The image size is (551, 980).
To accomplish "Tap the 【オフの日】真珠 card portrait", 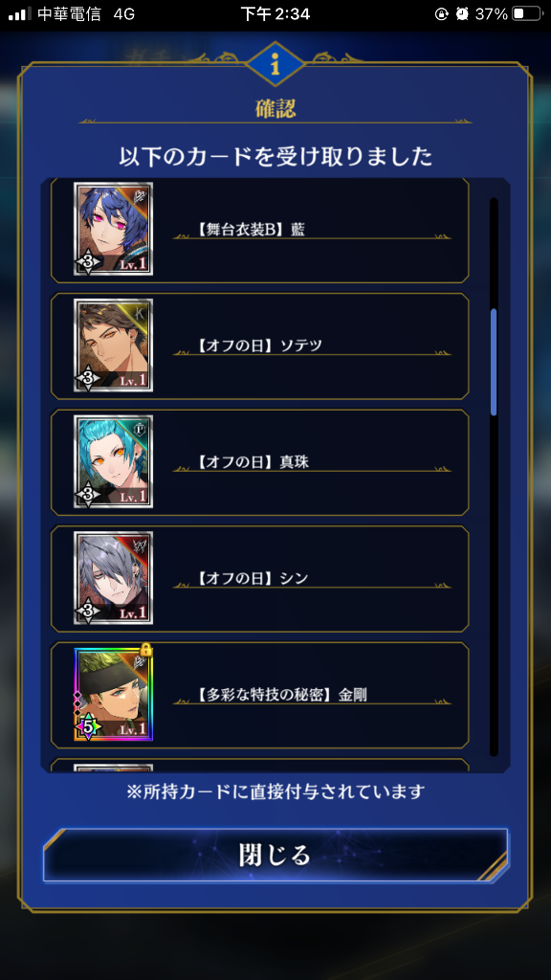I will (113, 461).
